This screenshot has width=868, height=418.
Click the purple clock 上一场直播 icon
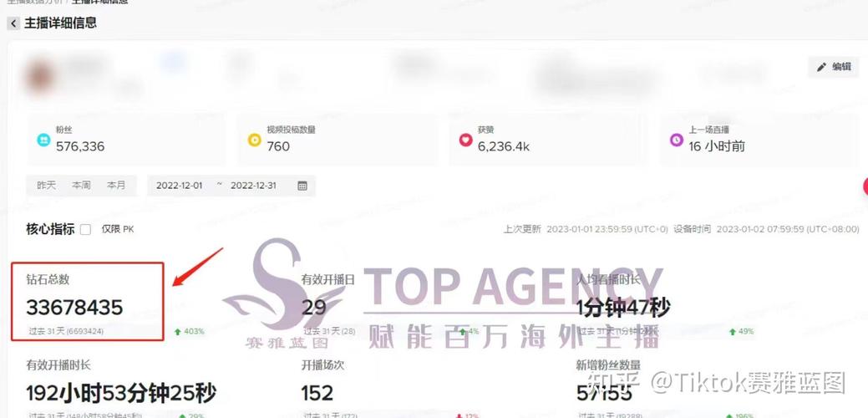(677, 140)
